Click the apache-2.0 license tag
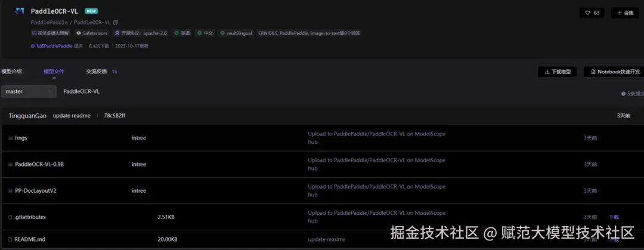The width and height of the screenshot is (644, 250). pyautogui.click(x=141, y=33)
